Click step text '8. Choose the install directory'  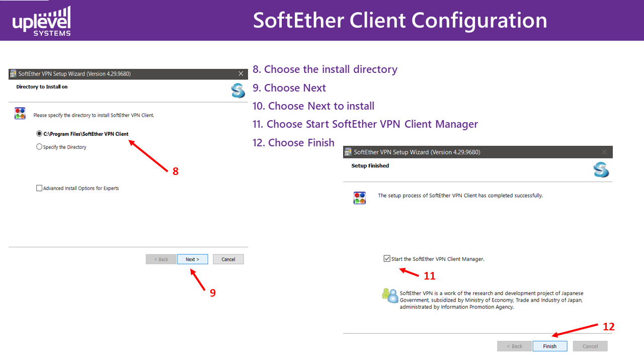(325, 69)
